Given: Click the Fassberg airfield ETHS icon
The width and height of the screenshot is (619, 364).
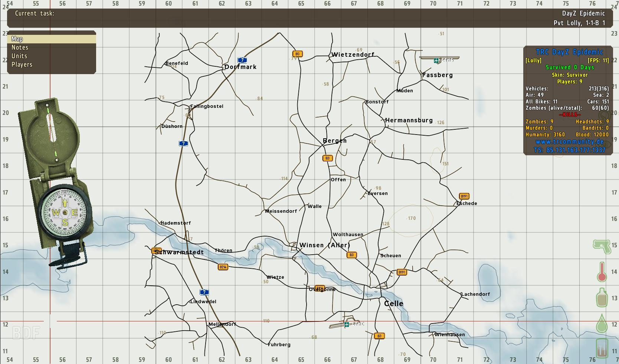Looking at the screenshot, I should pyautogui.click(x=436, y=60).
